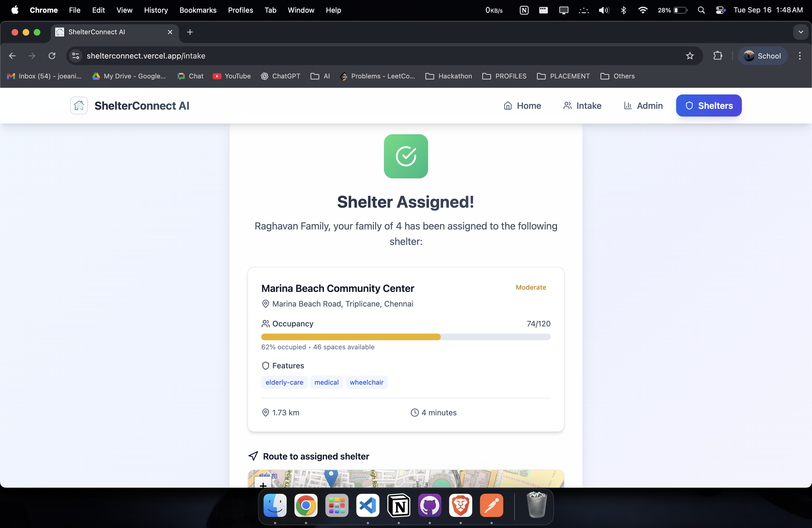Open Visual Studio Code from dock
The image size is (812, 528).
pos(368,505)
